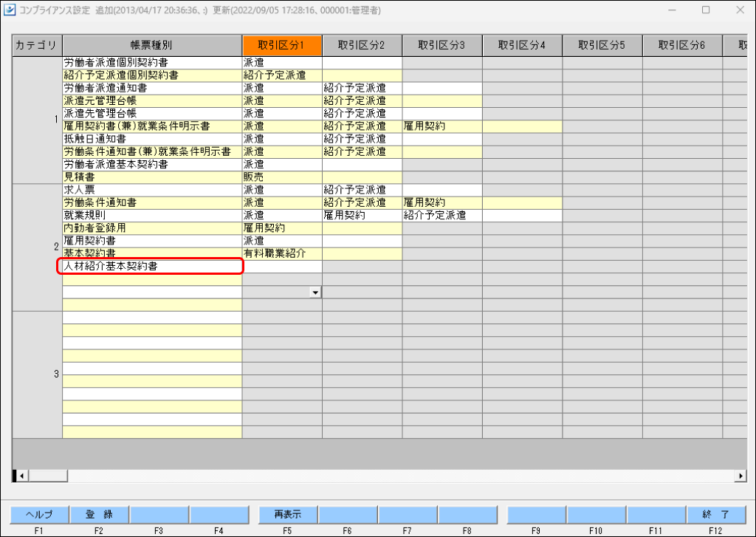756x537 pixels.
Task: Select 労働条件通知書(兼)就業条件明示書 cell
Action: [152, 151]
